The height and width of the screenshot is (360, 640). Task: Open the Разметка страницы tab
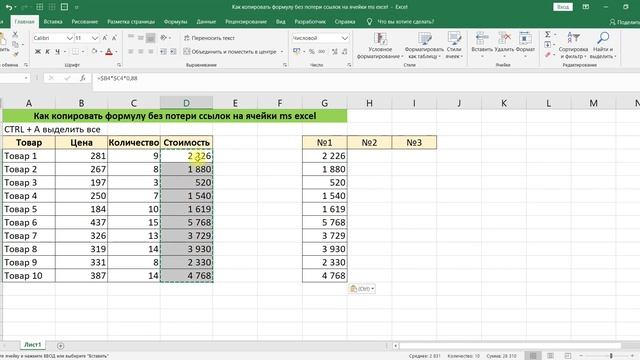point(131,22)
